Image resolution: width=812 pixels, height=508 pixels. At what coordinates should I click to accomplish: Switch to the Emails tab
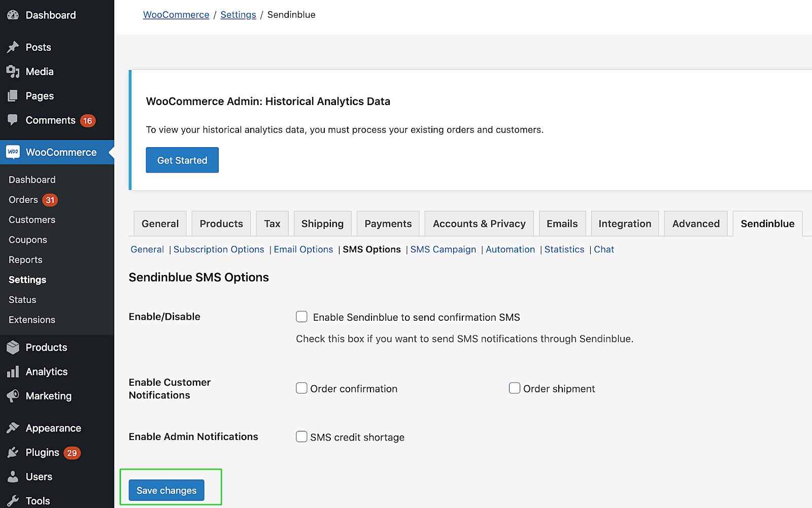coord(562,224)
